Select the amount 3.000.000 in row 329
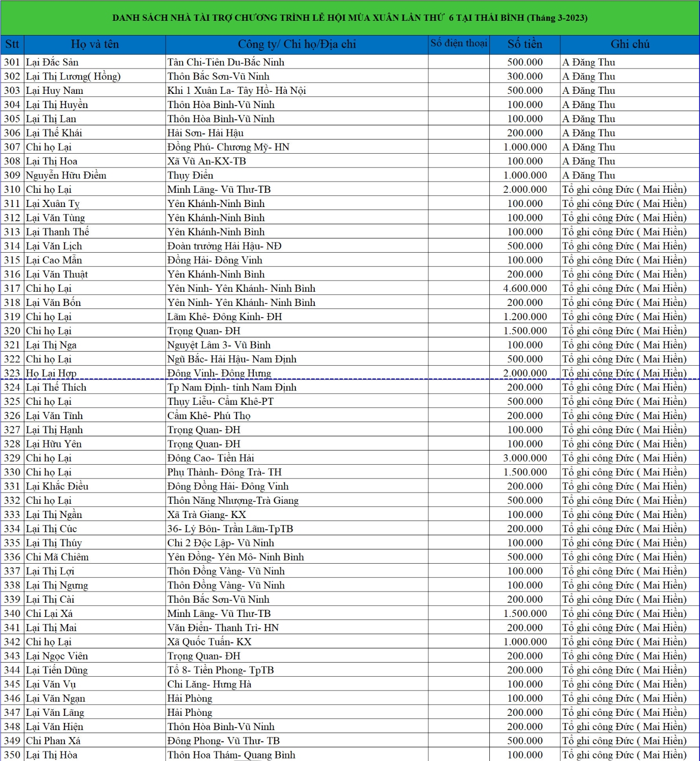Screen dimensions: 700x761 click(525, 458)
